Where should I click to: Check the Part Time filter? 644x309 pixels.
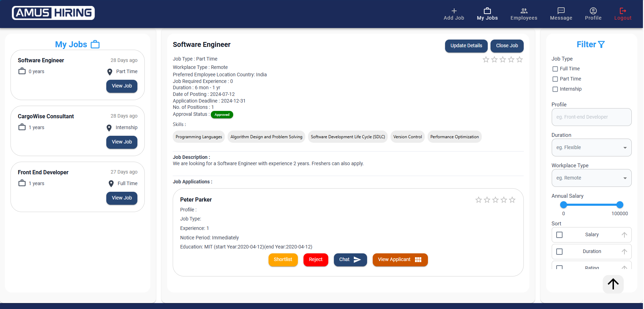(556, 79)
